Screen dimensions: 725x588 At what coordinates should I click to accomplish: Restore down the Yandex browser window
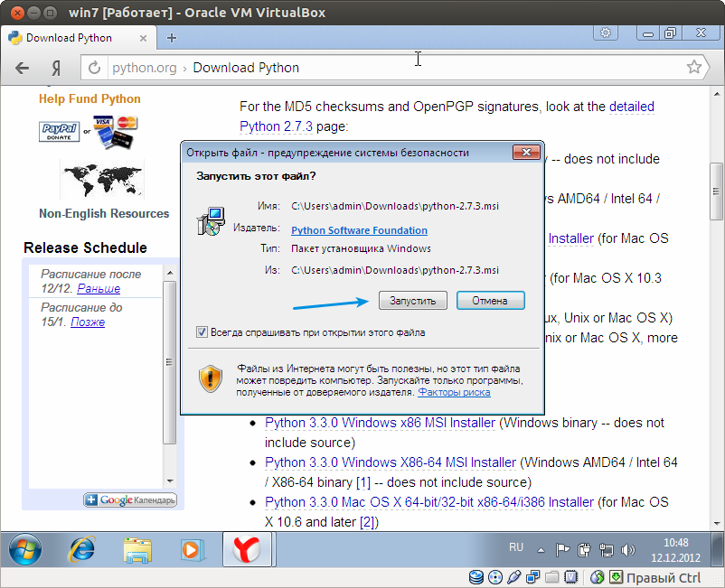click(x=670, y=33)
